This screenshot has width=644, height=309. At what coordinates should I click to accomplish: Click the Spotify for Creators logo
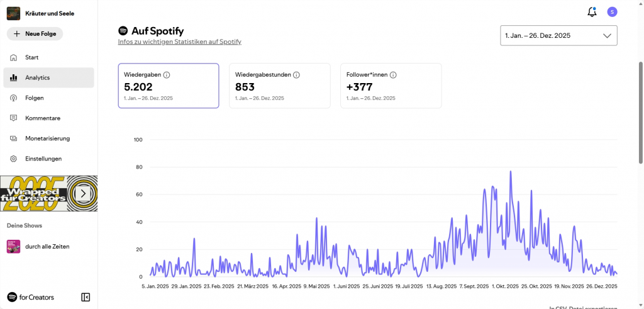coord(30,297)
